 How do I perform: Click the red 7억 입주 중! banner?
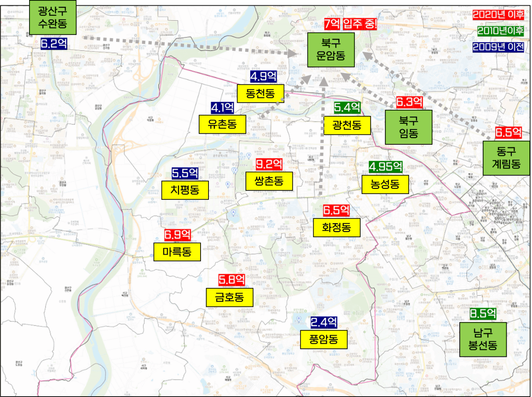point(350,24)
